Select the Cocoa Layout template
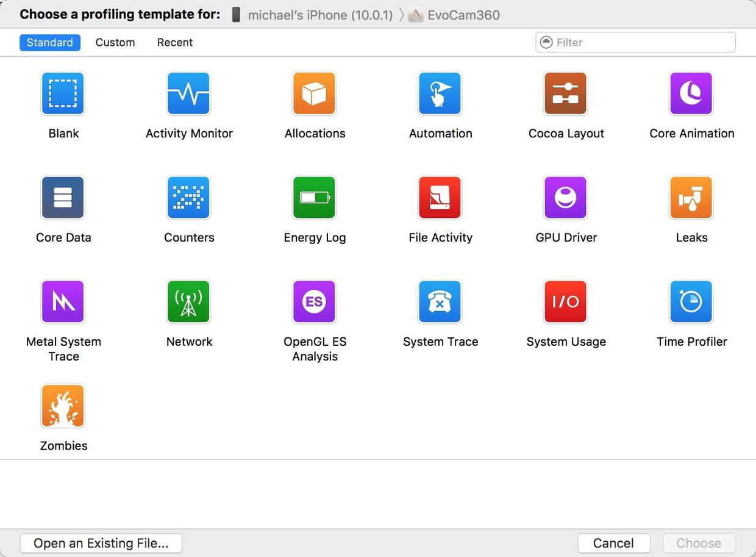 click(x=565, y=94)
